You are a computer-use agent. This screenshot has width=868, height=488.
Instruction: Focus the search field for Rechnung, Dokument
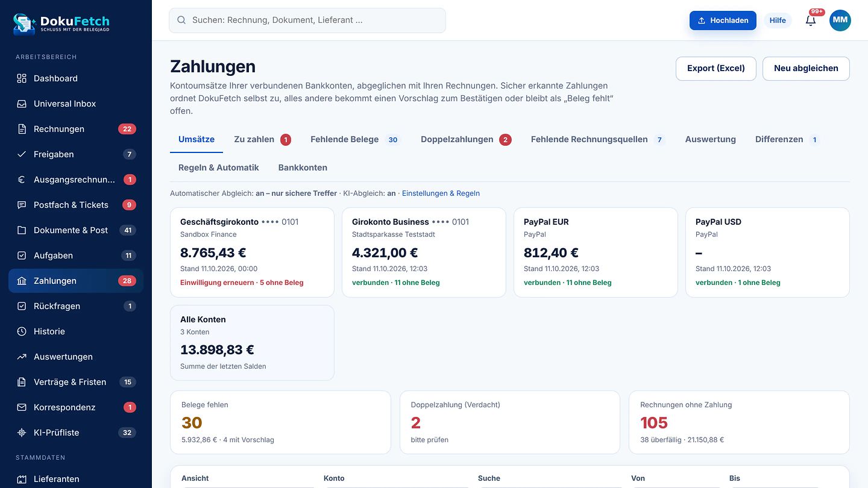pos(307,20)
